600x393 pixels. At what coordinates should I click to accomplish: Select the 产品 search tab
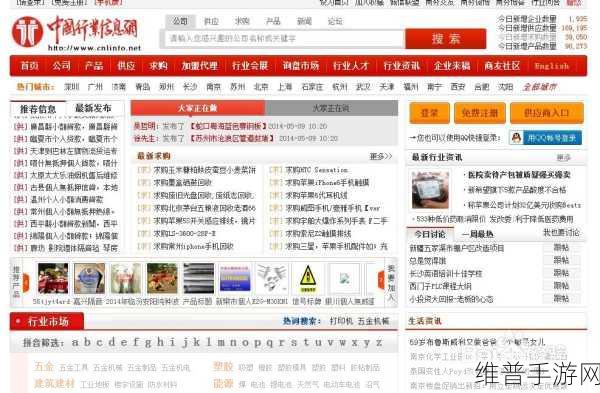coord(273,21)
